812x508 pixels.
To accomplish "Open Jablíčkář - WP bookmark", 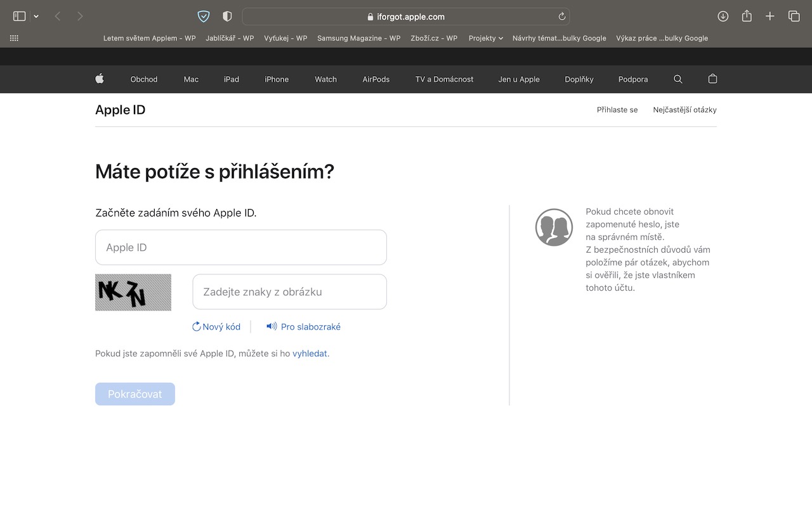I will point(230,38).
